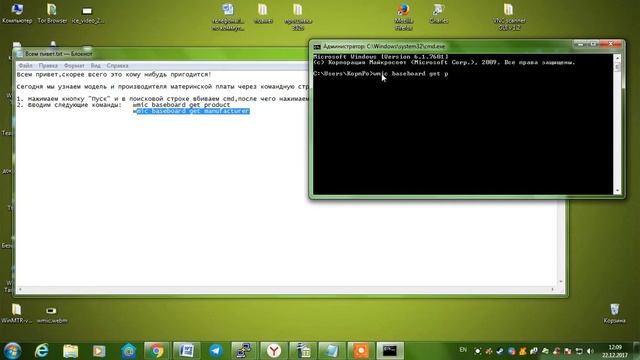This screenshot has height=360, width=640.
Task: Switch to cmd.exe taskbar button
Action: tap(390, 350)
